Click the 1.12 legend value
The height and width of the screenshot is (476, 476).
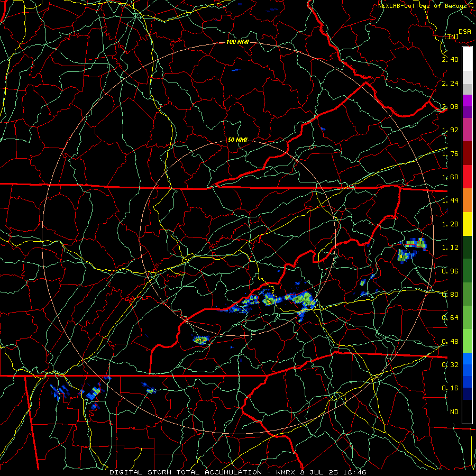point(450,248)
